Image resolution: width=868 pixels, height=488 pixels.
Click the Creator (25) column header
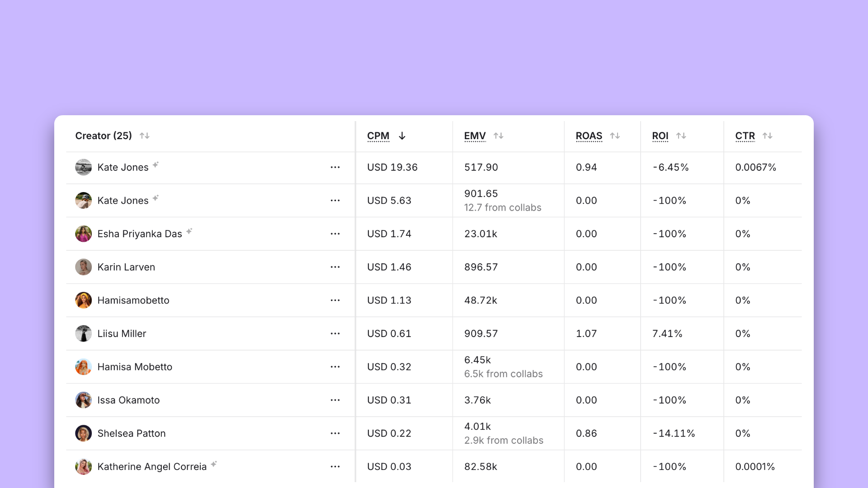click(104, 136)
